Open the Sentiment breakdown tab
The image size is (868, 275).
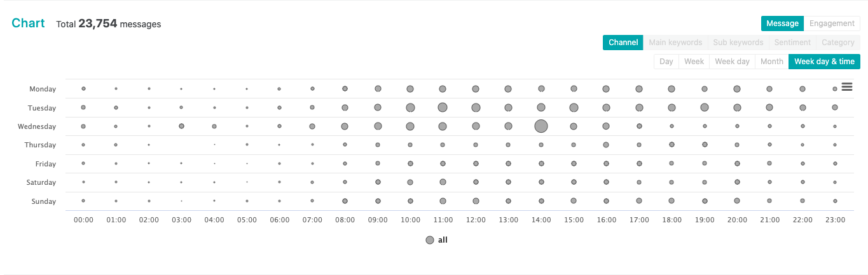[x=792, y=43]
